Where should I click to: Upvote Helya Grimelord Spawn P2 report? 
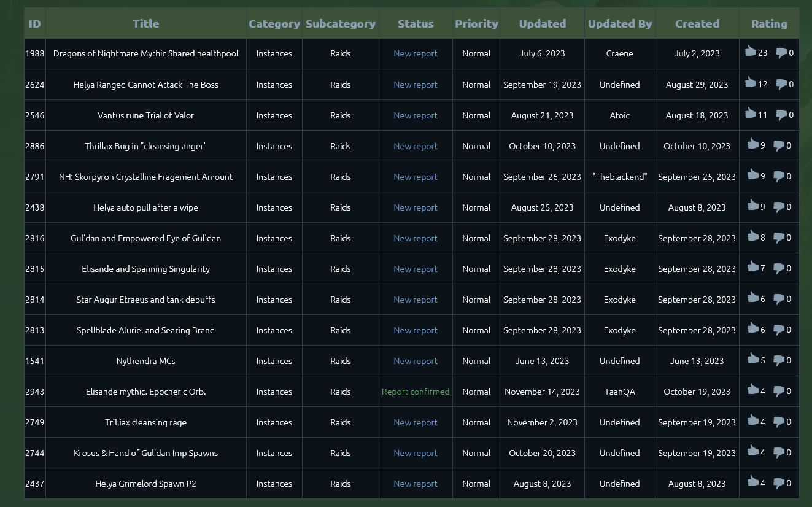click(752, 481)
